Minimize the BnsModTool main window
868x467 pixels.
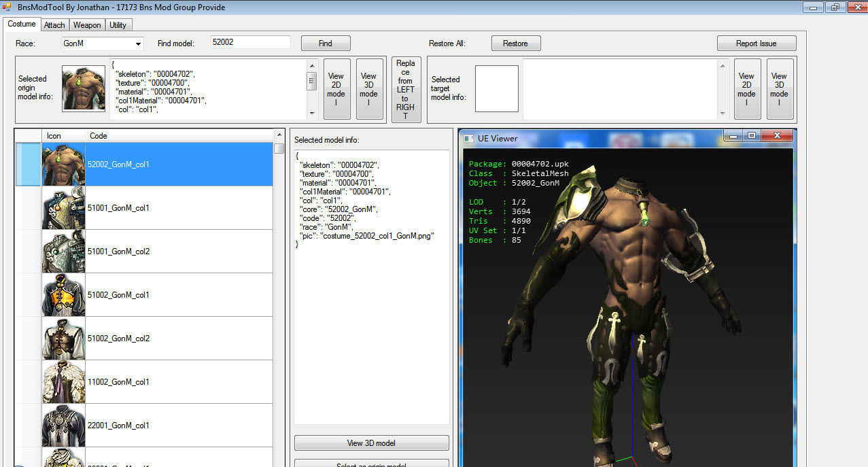[x=812, y=7]
